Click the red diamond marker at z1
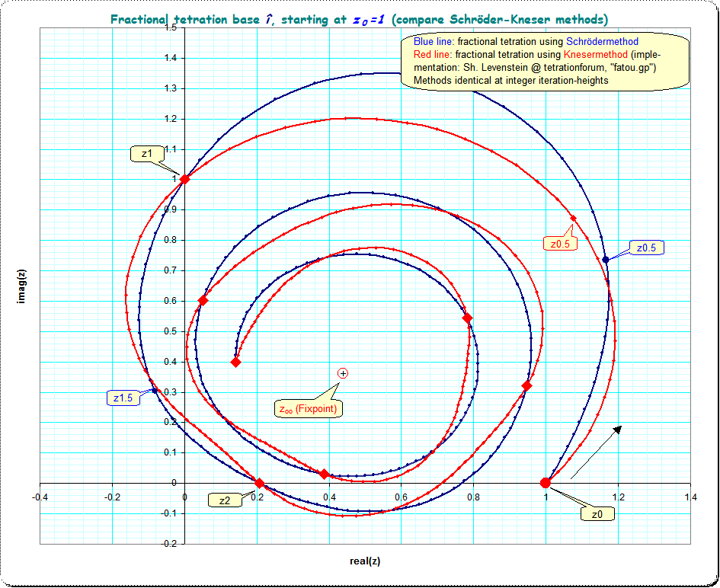 pyautogui.click(x=184, y=179)
